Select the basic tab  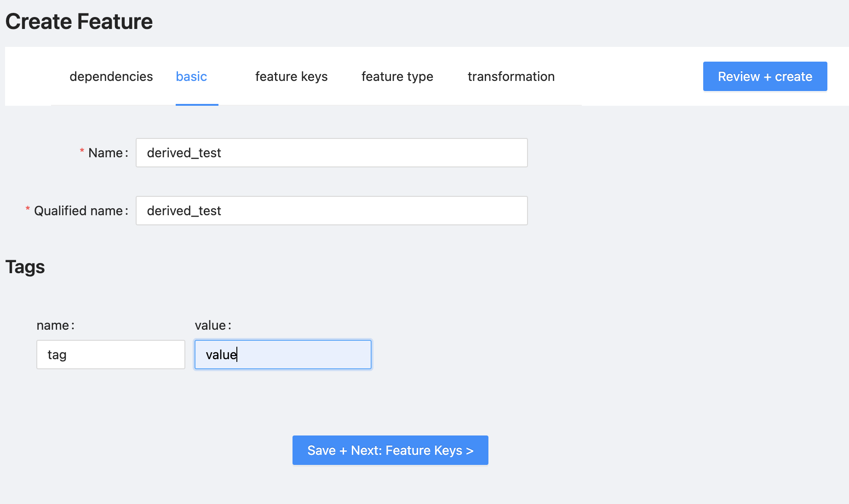click(x=191, y=76)
